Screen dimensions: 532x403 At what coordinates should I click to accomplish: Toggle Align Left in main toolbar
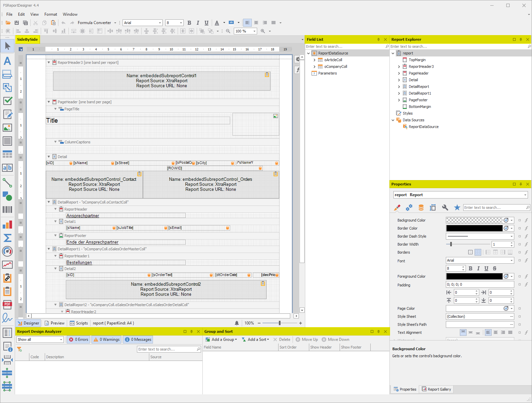click(x=247, y=23)
